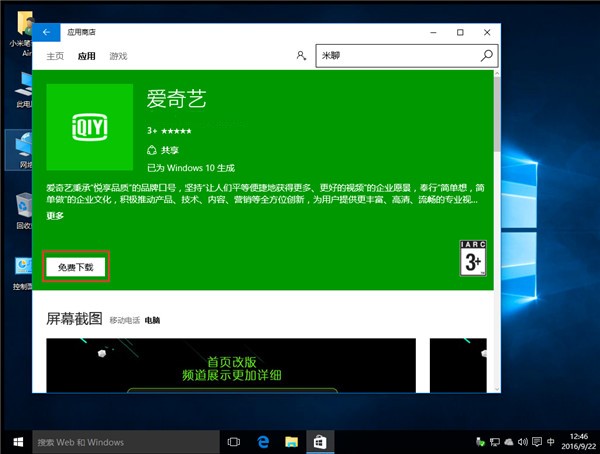Click the safely remove hardware tray icon

click(480, 442)
